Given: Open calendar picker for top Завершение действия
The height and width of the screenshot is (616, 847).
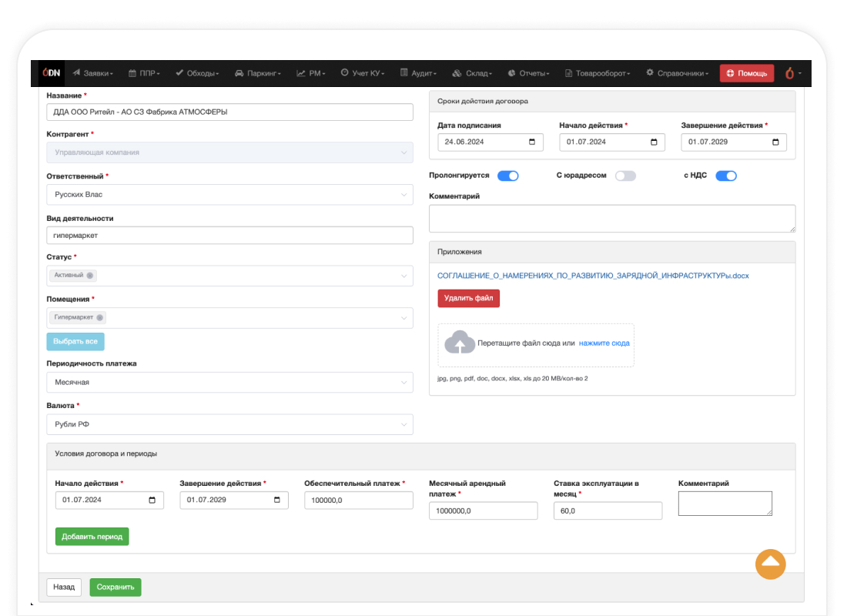Looking at the screenshot, I should [775, 142].
